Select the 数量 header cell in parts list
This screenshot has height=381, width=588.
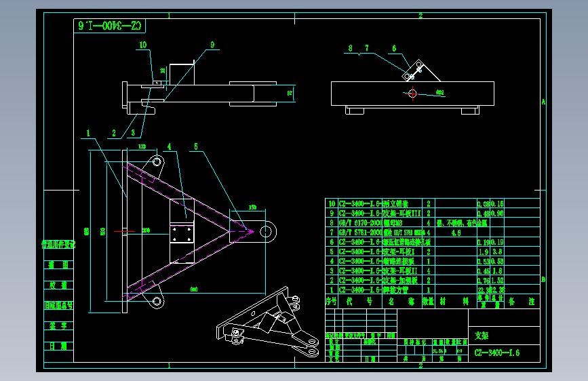428,301
